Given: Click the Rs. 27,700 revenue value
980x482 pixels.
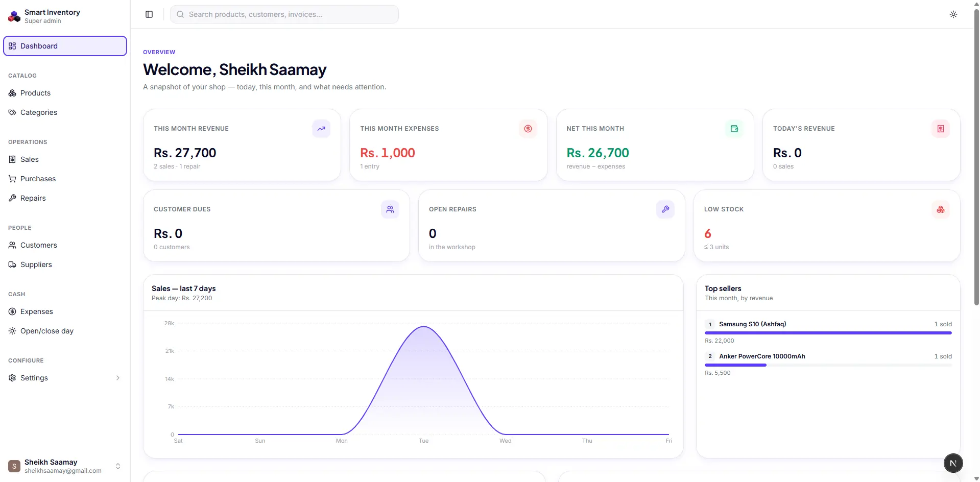Looking at the screenshot, I should coord(185,153).
